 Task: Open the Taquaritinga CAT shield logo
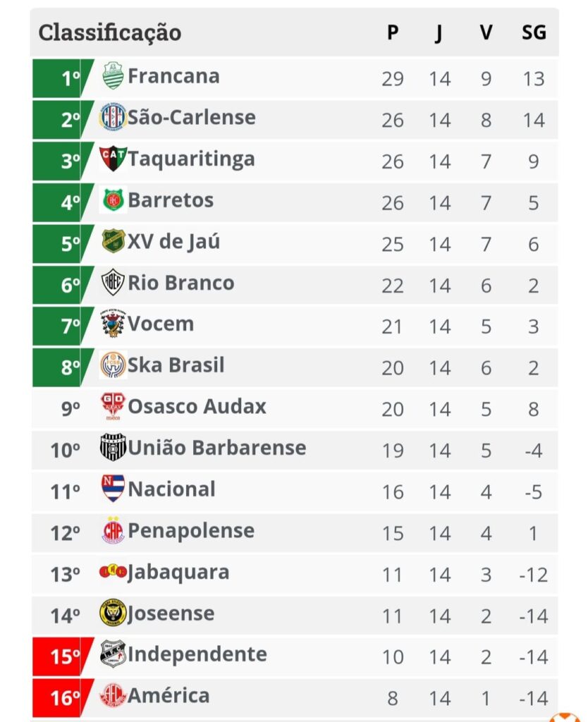tap(113, 158)
